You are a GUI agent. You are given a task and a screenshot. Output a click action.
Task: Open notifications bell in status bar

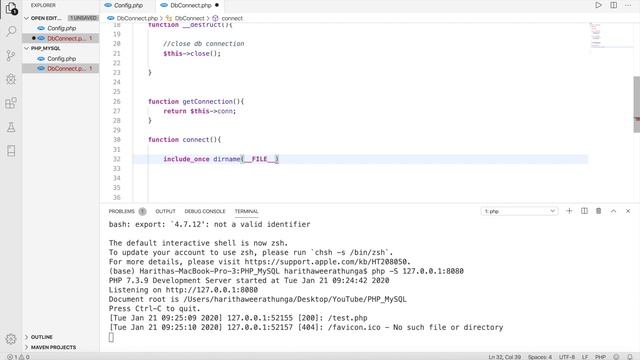(x=630, y=357)
